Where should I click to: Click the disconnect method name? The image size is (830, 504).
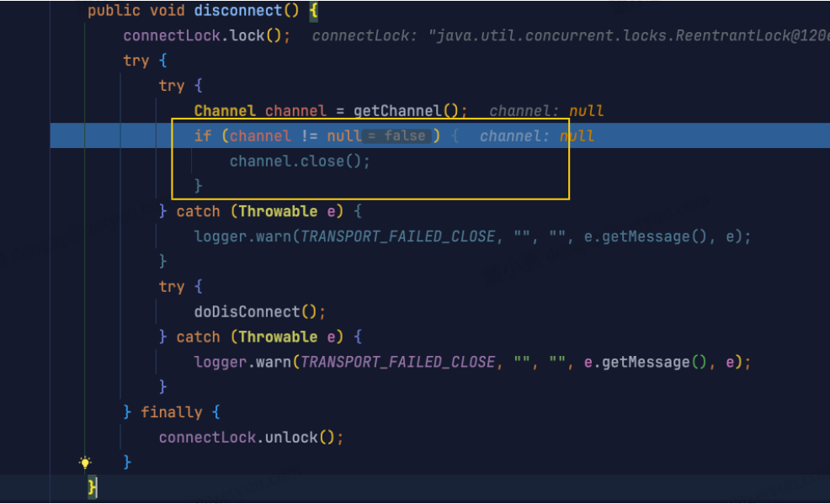[x=237, y=11]
